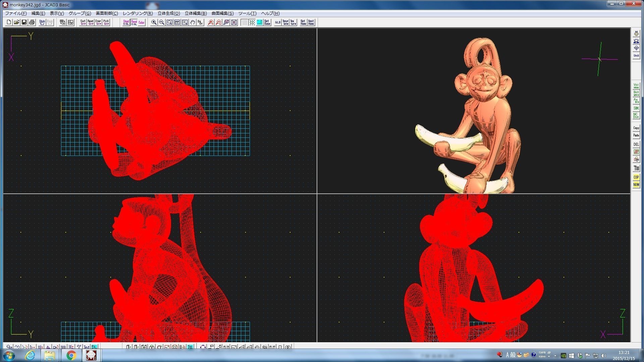
Task: Toggle the NUM mode button
Action: tap(636, 185)
